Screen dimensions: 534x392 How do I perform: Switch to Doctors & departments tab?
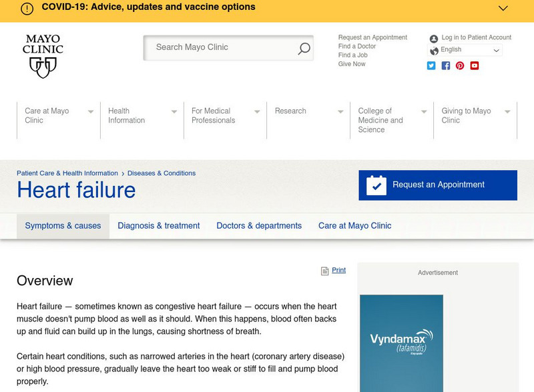click(x=259, y=226)
